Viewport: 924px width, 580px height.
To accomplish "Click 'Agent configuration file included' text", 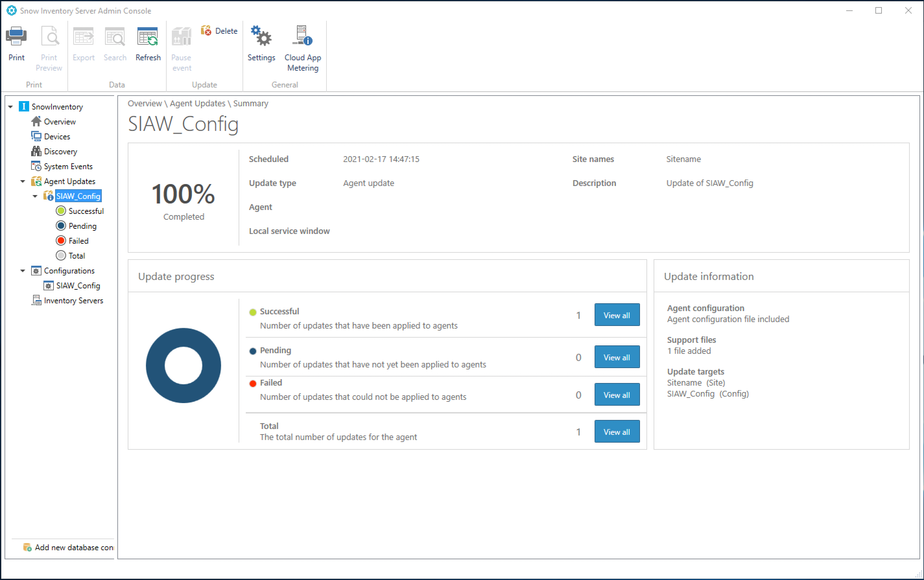I will (x=728, y=319).
